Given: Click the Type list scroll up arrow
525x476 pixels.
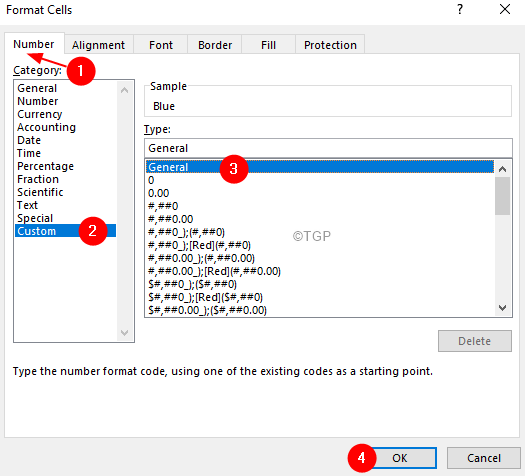Looking at the screenshot, I should [x=502, y=169].
